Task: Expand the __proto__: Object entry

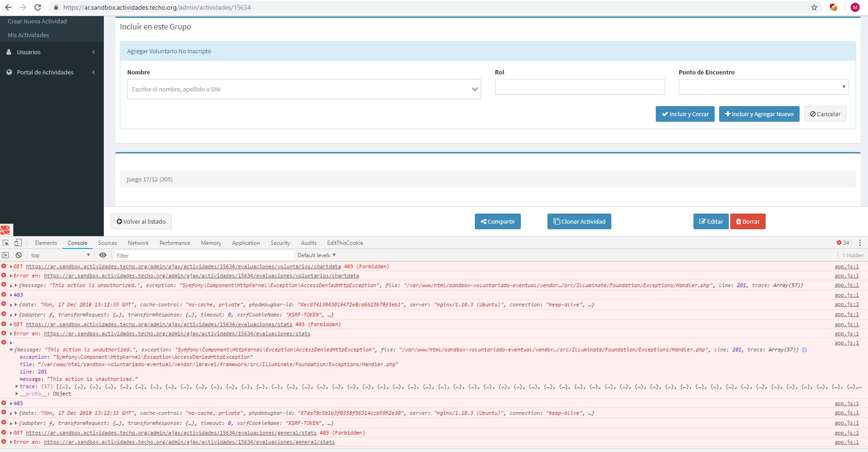Action: point(17,394)
